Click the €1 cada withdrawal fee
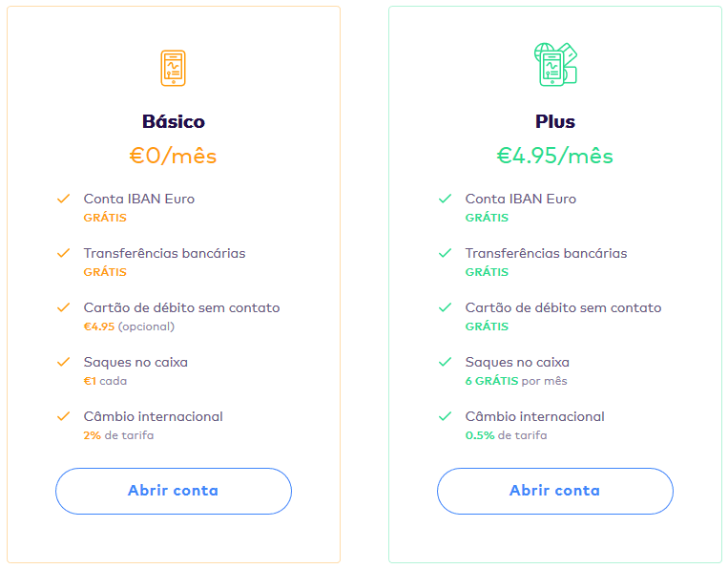This screenshot has height=569, width=728. click(x=105, y=381)
